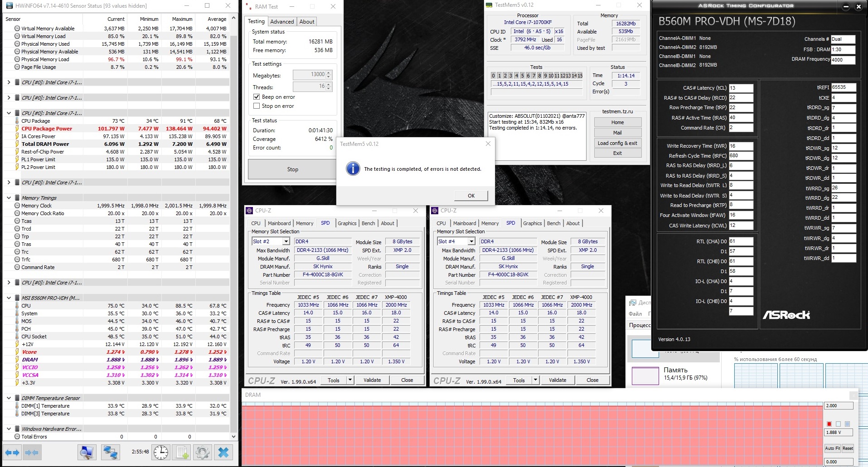Open the Bench tab in Slot #2 CPU-Z window
The width and height of the screenshot is (868, 467).
click(369, 223)
